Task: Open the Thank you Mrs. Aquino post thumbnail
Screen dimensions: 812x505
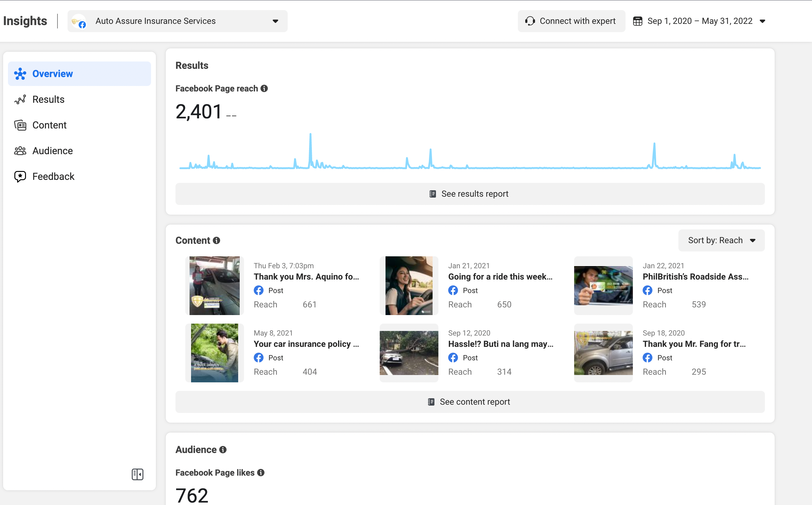Action: (214, 286)
